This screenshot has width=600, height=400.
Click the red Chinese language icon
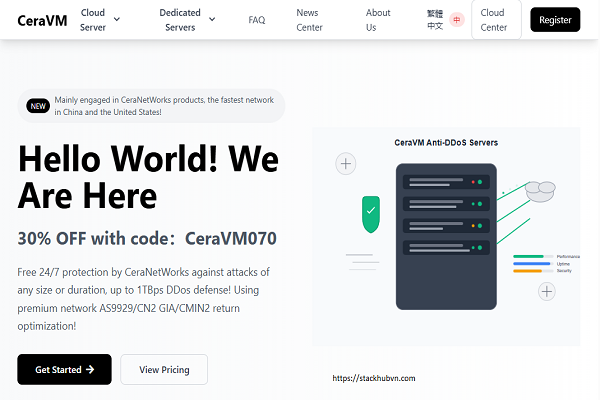click(x=457, y=20)
